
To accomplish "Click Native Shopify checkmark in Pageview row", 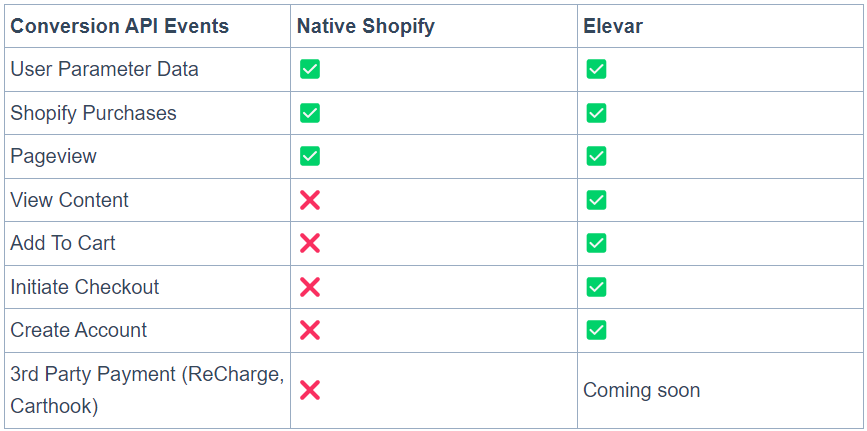I will [x=310, y=157].
